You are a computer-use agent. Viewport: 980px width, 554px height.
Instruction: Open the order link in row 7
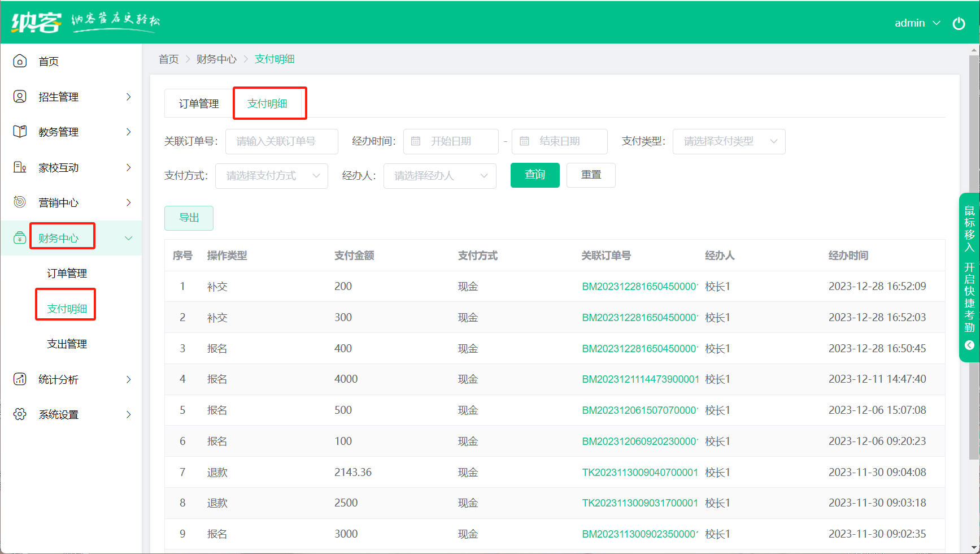(x=639, y=472)
